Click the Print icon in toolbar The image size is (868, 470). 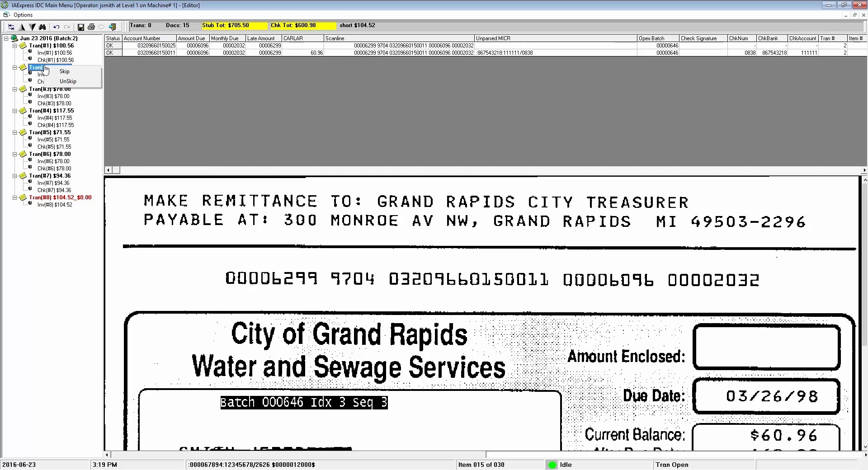[x=91, y=27]
